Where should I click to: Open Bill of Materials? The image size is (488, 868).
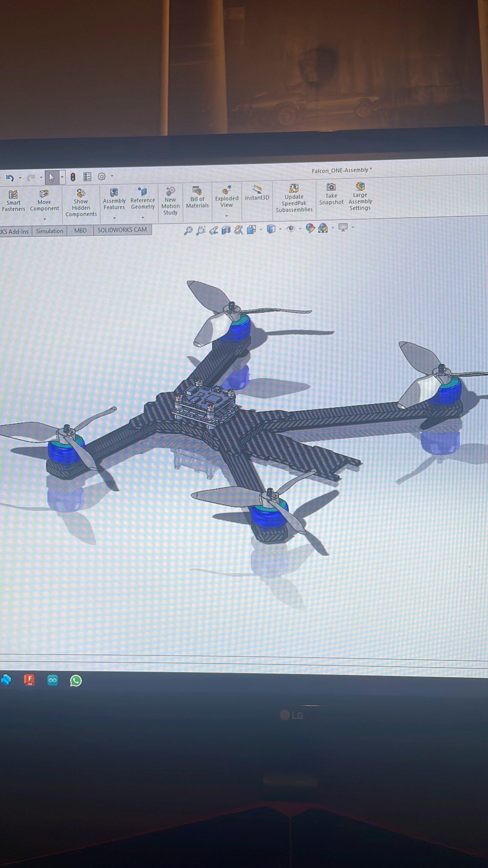(x=197, y=197)
